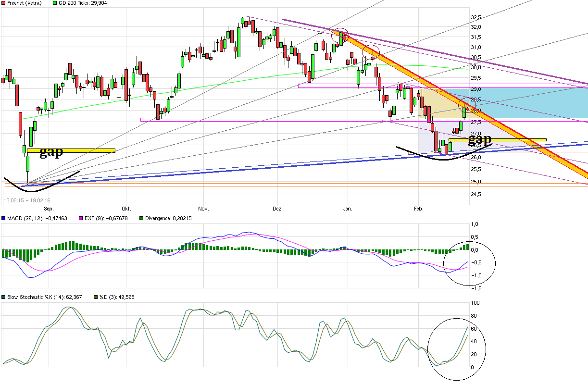Click the 29,5 price axis value
The height and width of the screenshot is (384, 588).
(x=476, y=78)
